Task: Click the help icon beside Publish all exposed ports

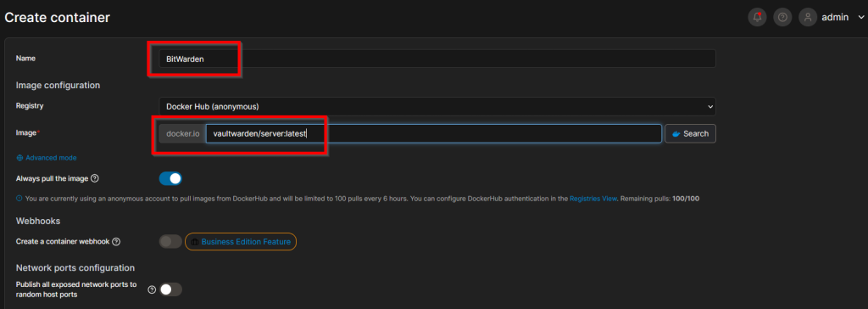Action: [151, 289]
